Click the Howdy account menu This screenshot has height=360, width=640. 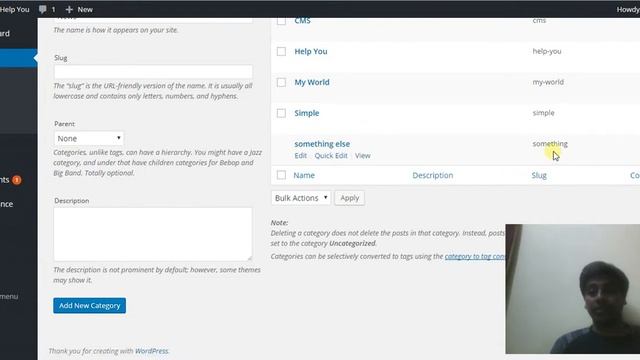click(628, 9)
